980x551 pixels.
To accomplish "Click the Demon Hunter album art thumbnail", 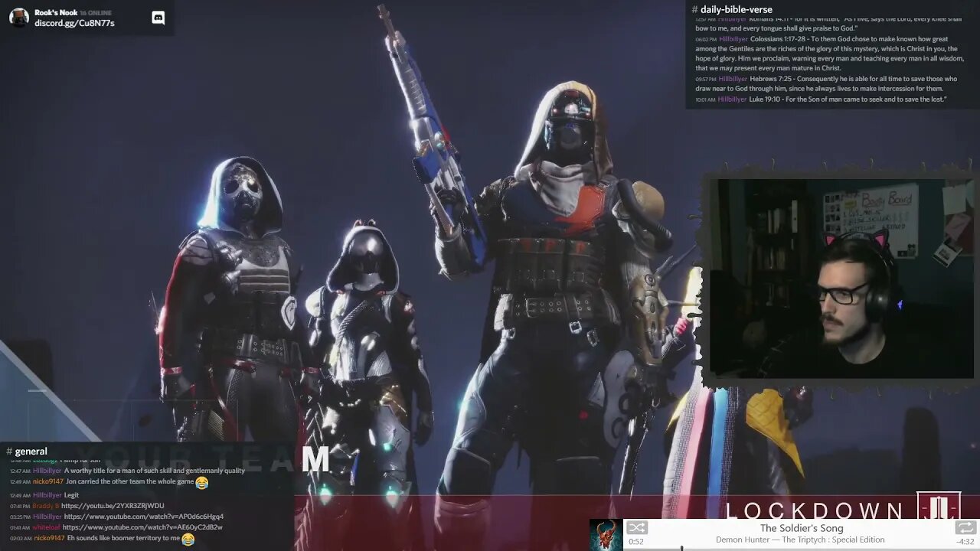I will (606, 535).
